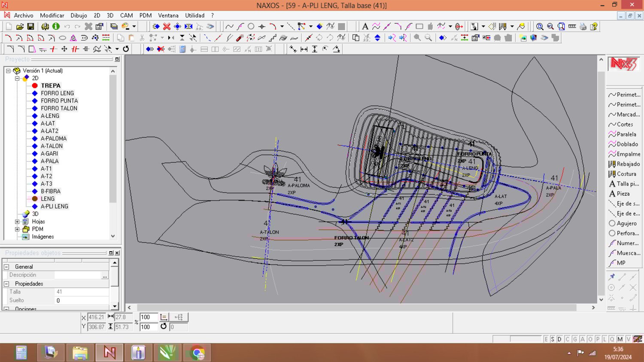Collapse the General properties section
Screen dimensions: 644x362
tap(6, 267)
